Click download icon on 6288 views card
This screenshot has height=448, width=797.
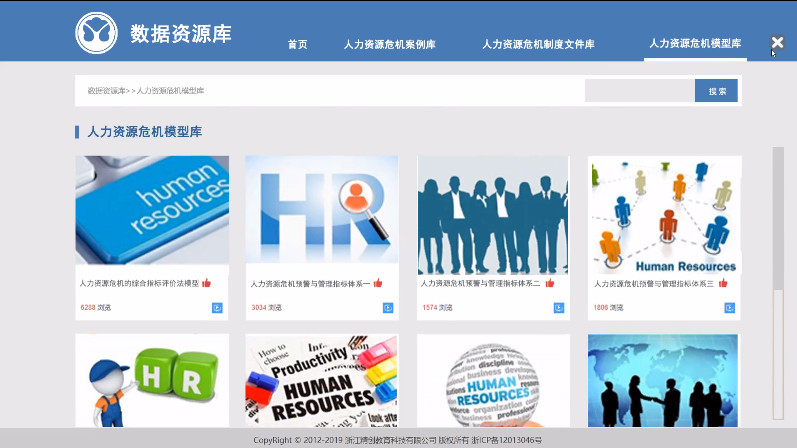(x=217, y=308)
